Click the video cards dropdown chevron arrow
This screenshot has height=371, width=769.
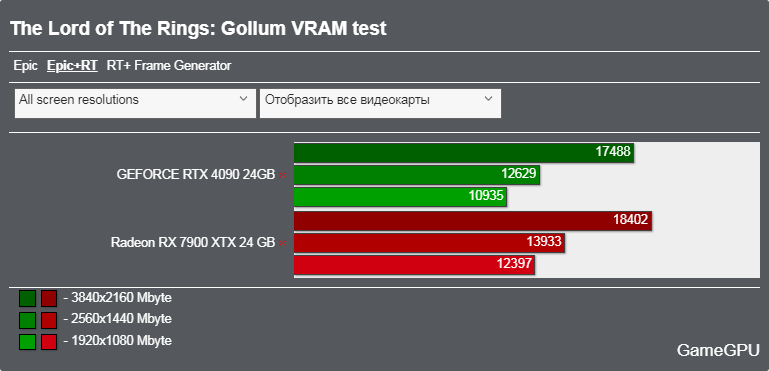[x=488, y=99]
